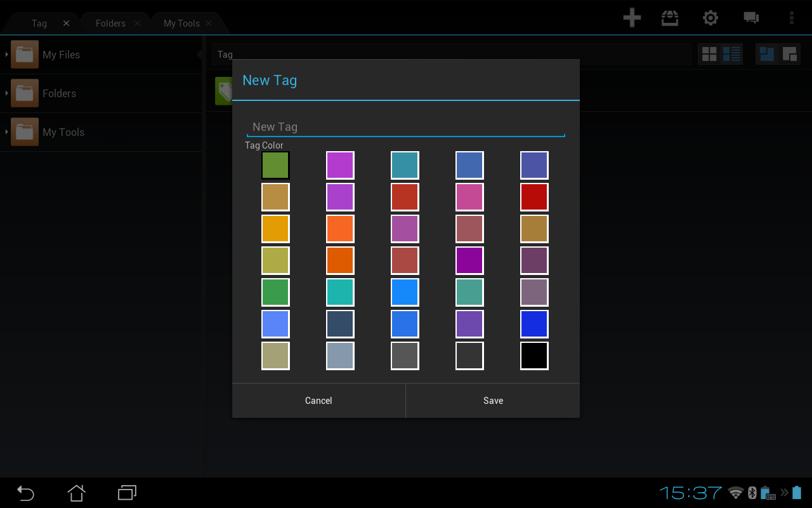
Task: Select the bright red tag color swatch
Action: [534, 197]
